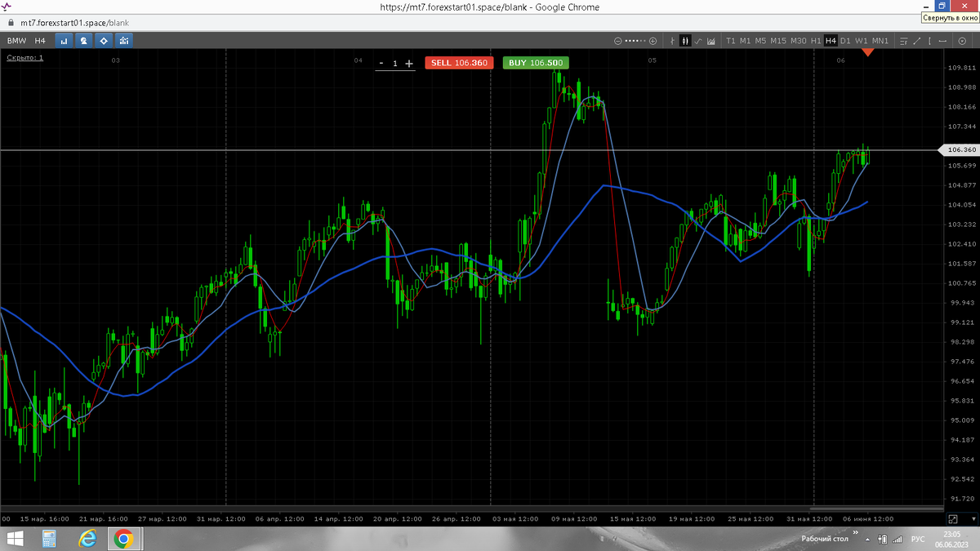Select candlestick chart type
The image size is (980, 551).
point(685,41)
